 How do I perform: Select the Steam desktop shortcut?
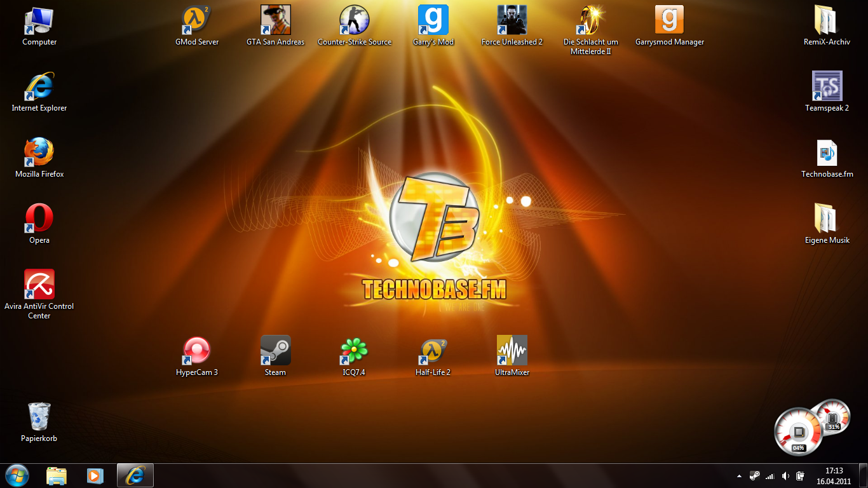pos(275,351)
